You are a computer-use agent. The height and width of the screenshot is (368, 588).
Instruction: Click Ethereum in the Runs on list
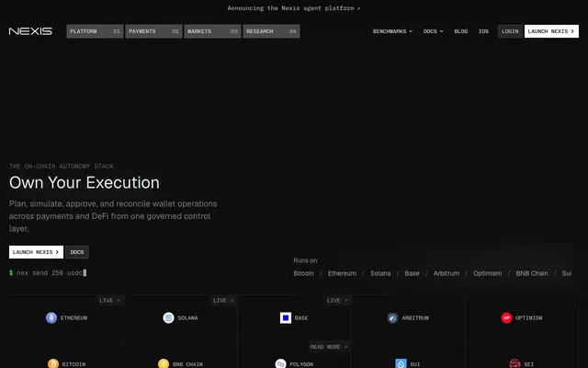[x=342, y=273]
